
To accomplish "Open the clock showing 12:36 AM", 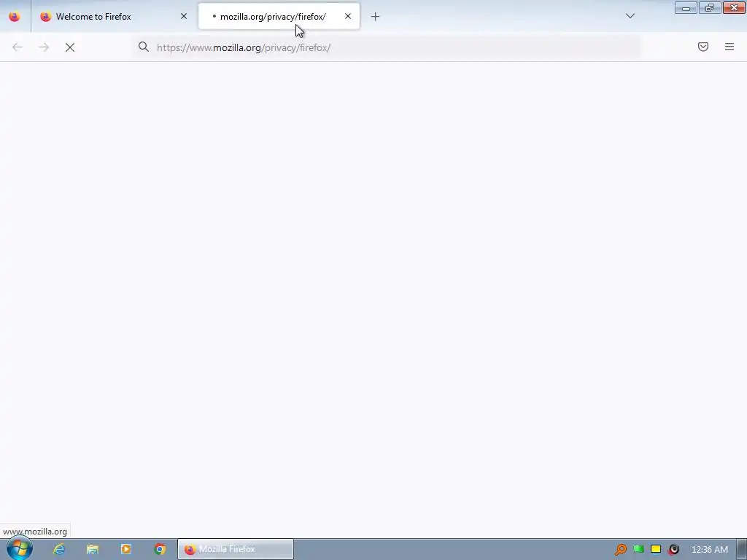I will [709, 550].
